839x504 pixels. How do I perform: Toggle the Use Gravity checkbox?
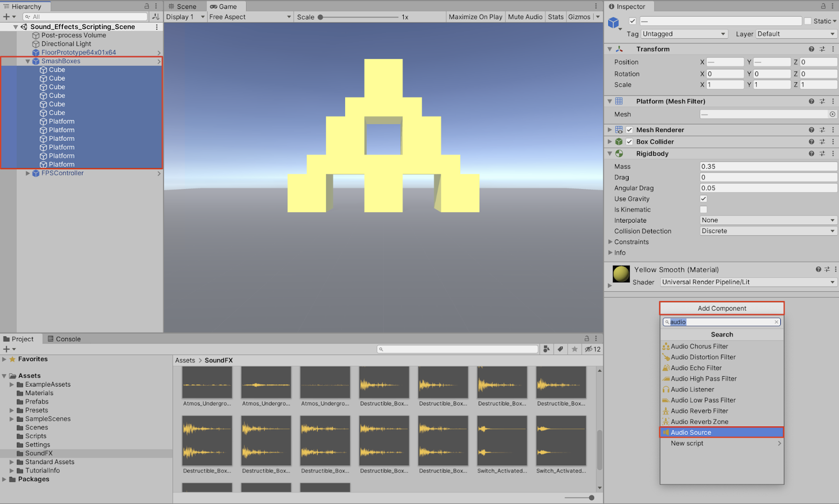[x=704, y=199]
